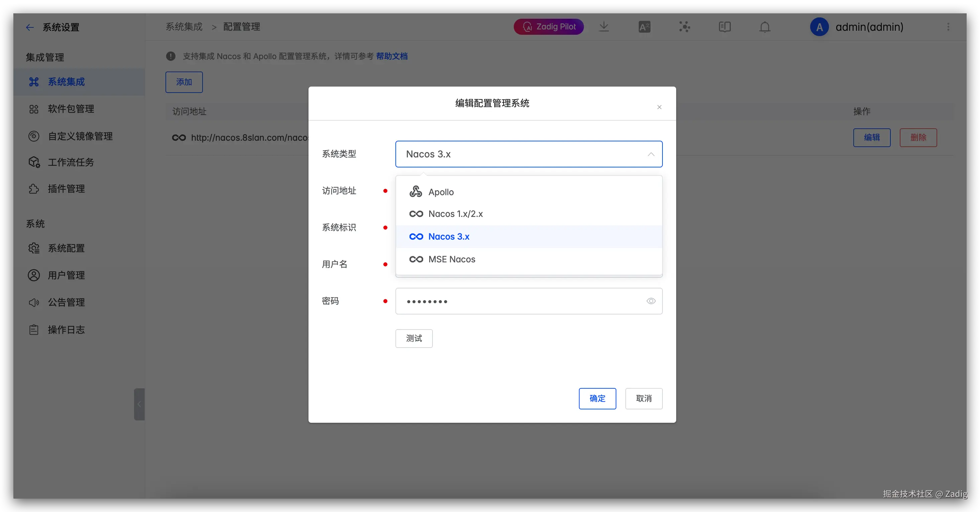Click the cluster dots icon in header
Viewport: 980px width, 512px height.
pos(685,27)
